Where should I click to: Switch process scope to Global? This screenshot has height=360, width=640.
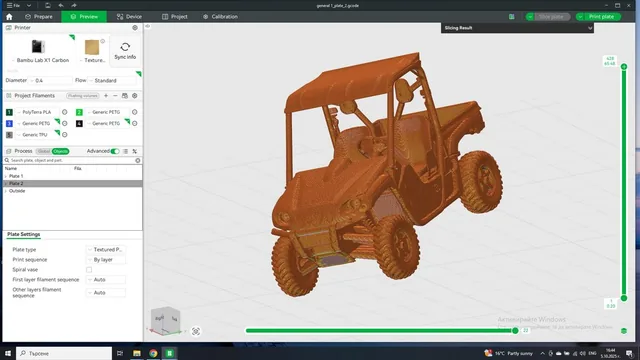tap(43, 151)
